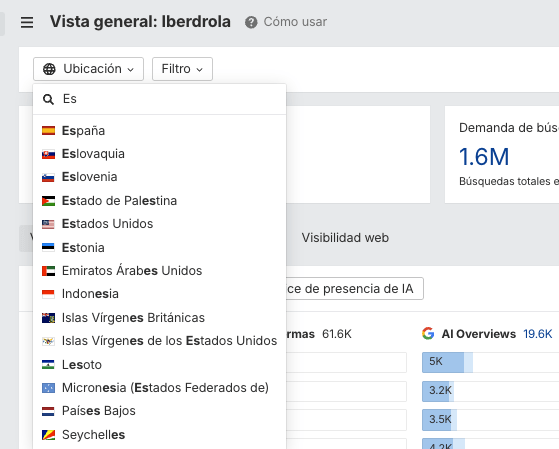Click the Palestine flag icon
The width and height of the screenshot is (559, 449).
[48, 201]
